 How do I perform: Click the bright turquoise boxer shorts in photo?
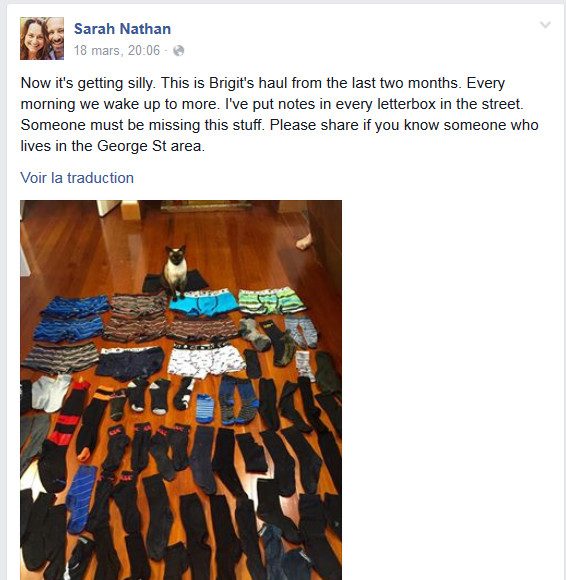pos(204,303)
